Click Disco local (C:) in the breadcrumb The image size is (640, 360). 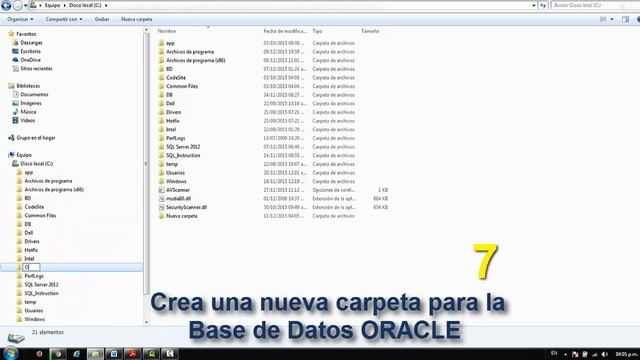85,5
